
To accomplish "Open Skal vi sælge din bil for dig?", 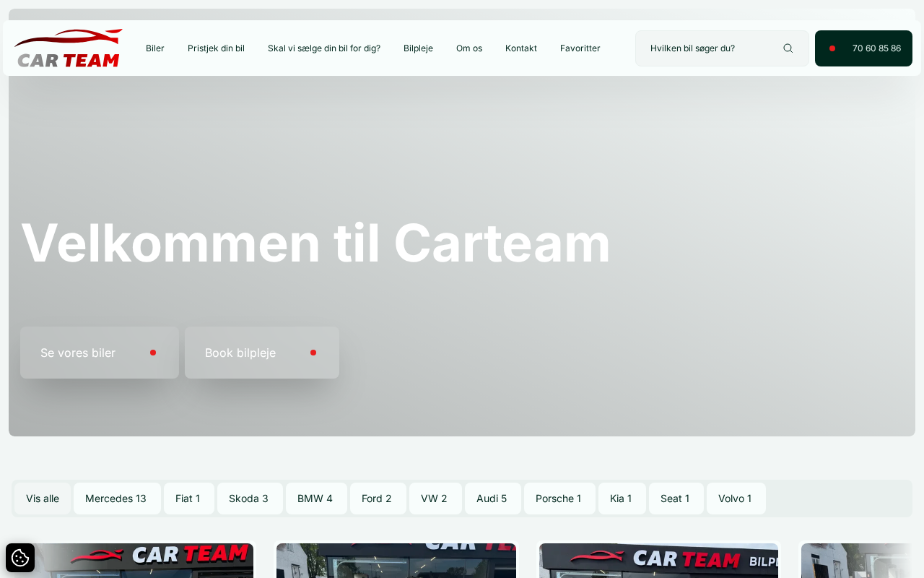I will click(x=324, y=48).
